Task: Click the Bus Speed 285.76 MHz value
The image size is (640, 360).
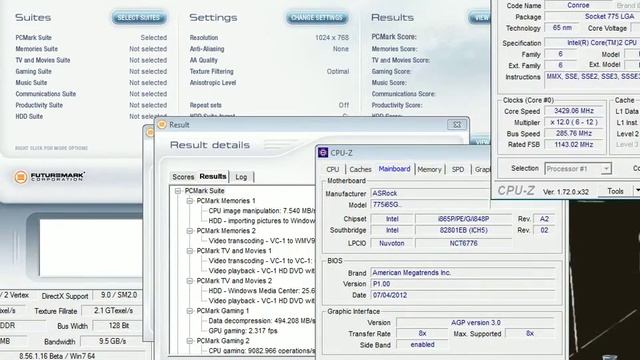Action: click(x=574, y=133)
